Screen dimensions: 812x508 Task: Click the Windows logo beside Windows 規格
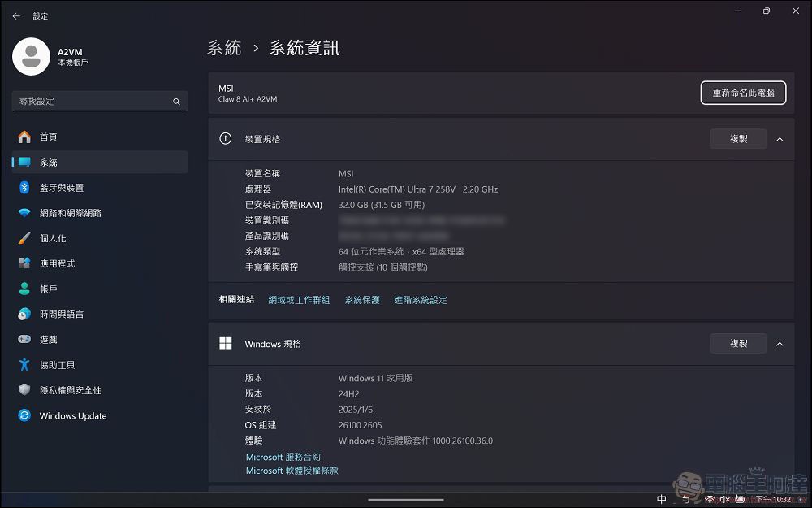[225, 343]
